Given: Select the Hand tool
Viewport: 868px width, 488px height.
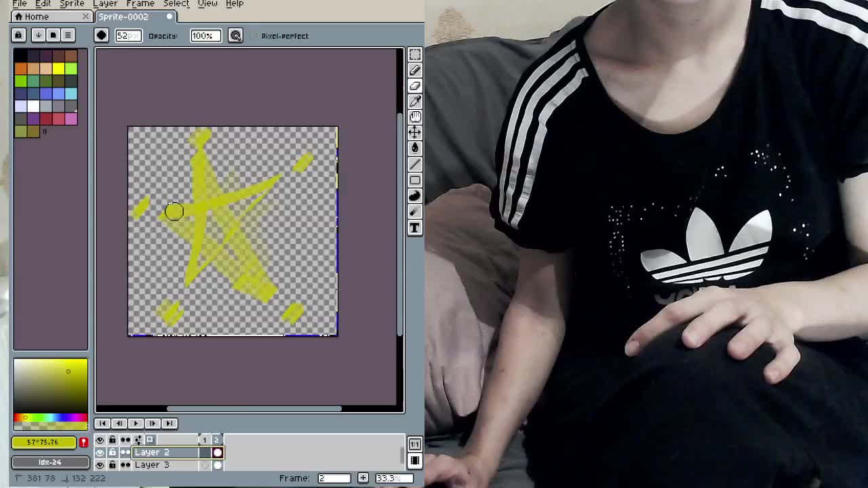Looking at the screenshot, I should [414, 117].
